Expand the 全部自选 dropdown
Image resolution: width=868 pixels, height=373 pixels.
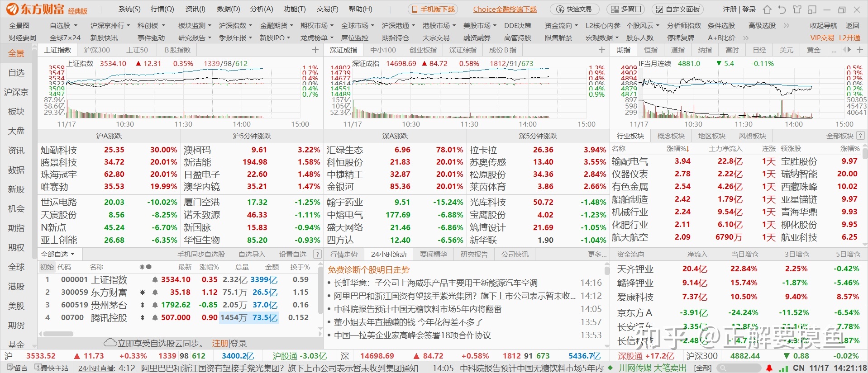[x=58, y=255]
